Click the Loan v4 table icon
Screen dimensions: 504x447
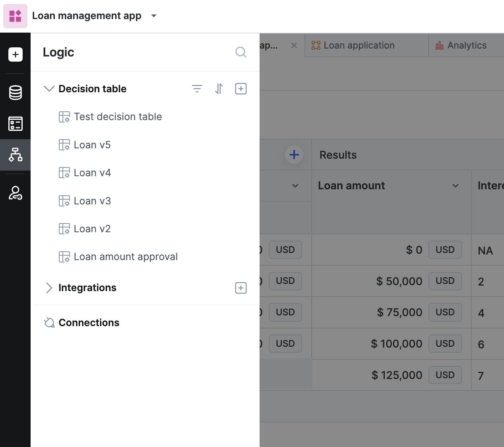tap(64, 173)
